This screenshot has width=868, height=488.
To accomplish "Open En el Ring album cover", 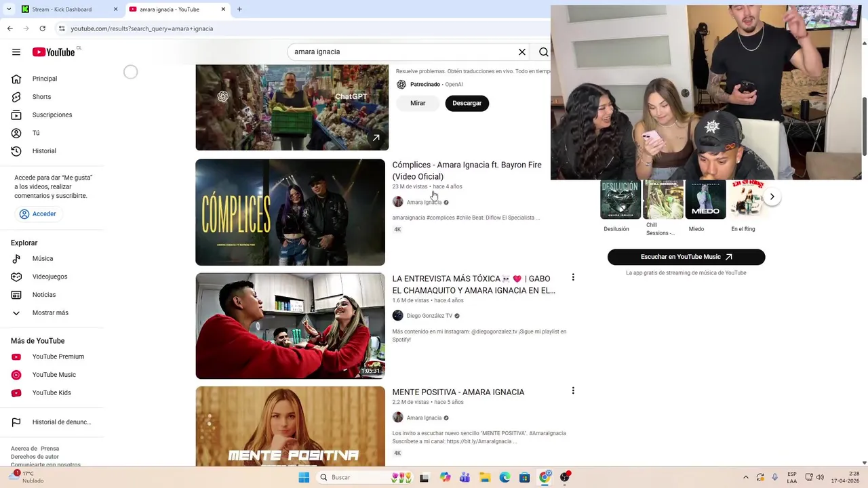I will [748, 199].
